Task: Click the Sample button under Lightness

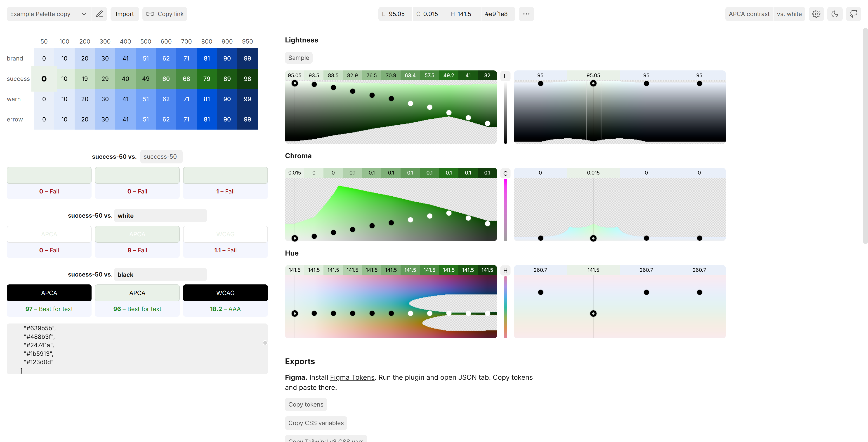Action: click(x=299, y=58)
